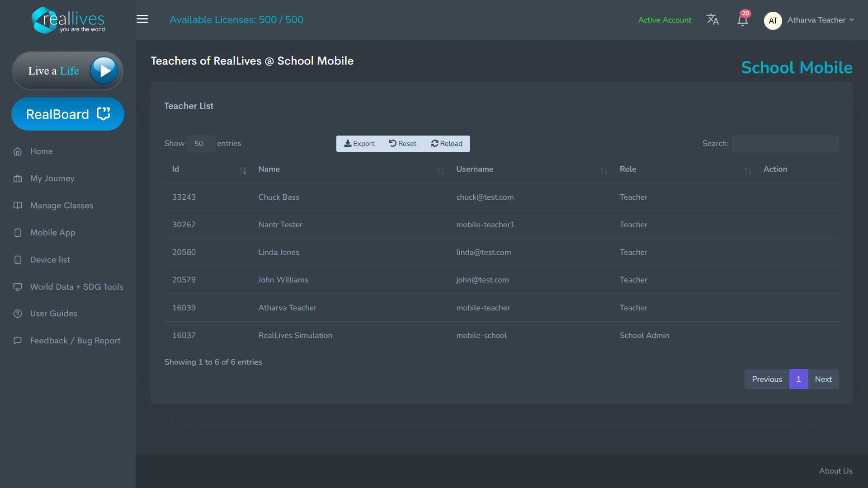This screenshot has width=868, height=488.
Task: Select page 1 in pagination
Action: tap(798, 380)
